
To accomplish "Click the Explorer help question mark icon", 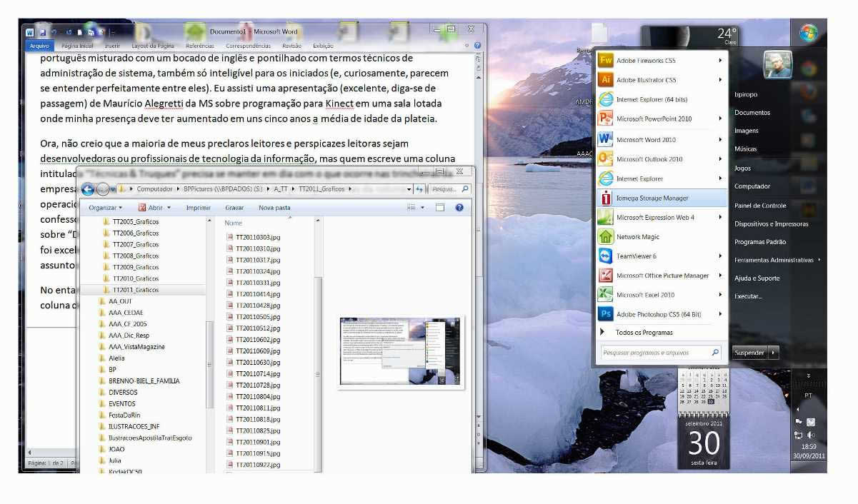I will pos(459,208).
